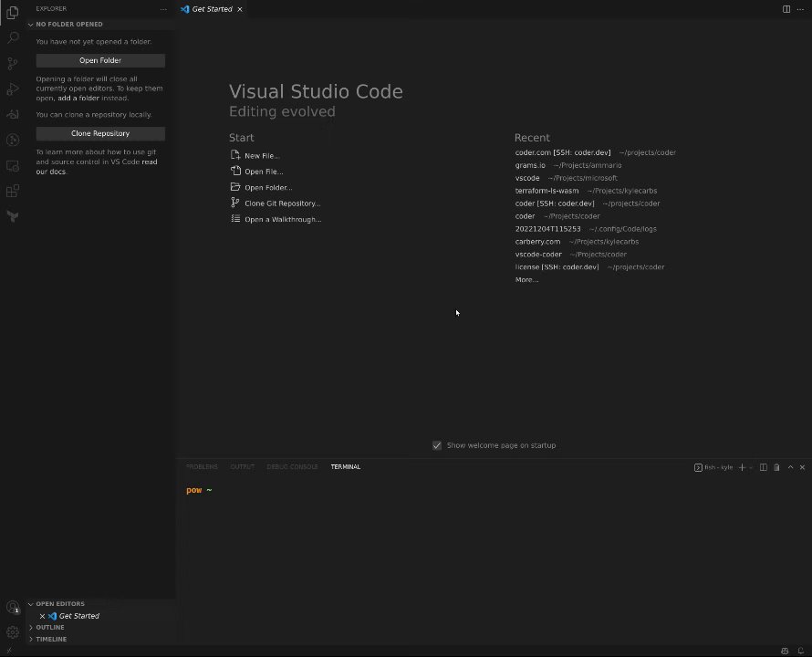Open recent project carberry.com
The height and width of the screenshot is (657, 812).
coord(537,242)
